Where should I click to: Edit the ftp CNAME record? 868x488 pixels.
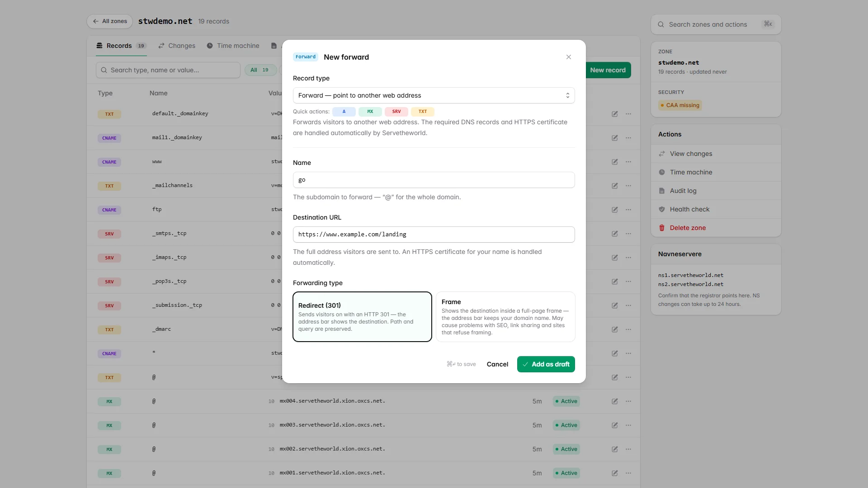point(614,210)
